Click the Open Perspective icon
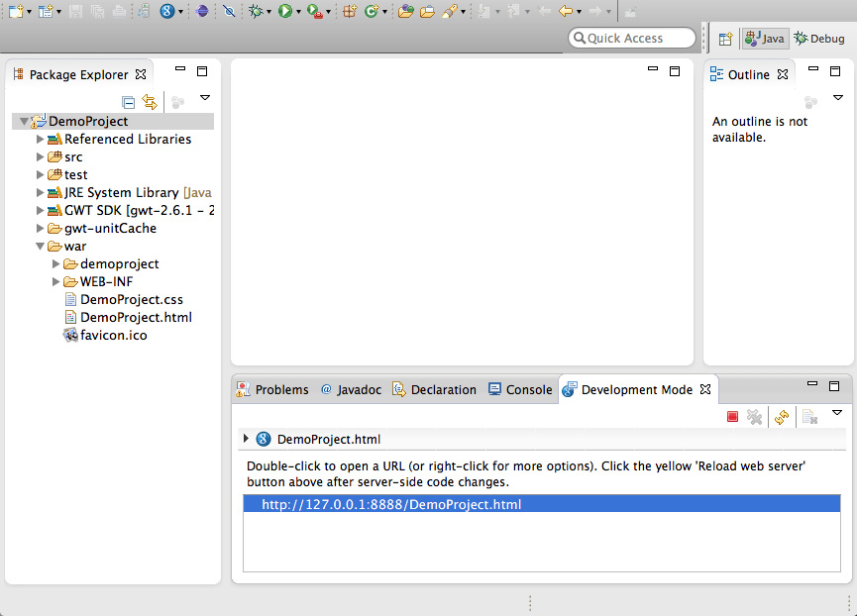The height and width of the screenshot is (616, 857). pos(725,39)
